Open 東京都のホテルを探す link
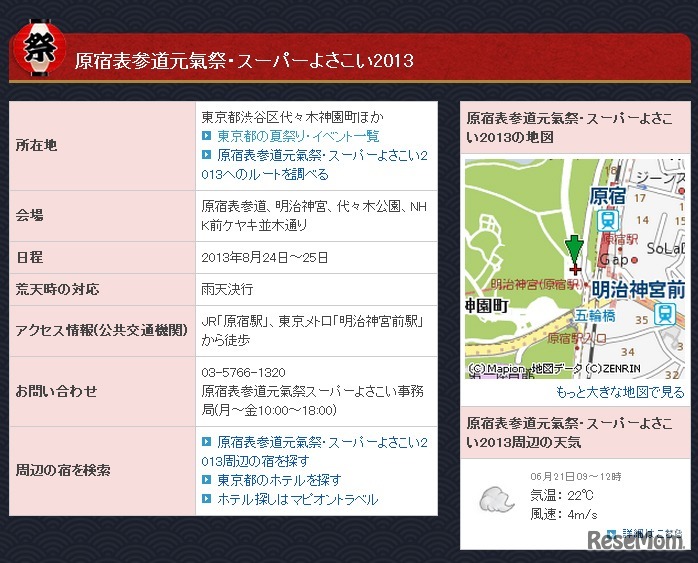 tap(279, 480)
